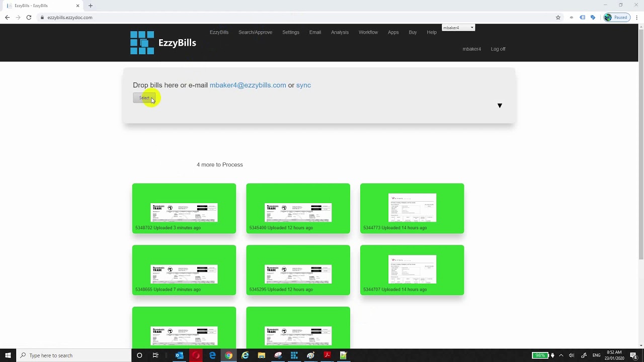The height and width of the screenshot is (362, 644).
Task: Show hidden system tray icons
Action: coord(561,355)
